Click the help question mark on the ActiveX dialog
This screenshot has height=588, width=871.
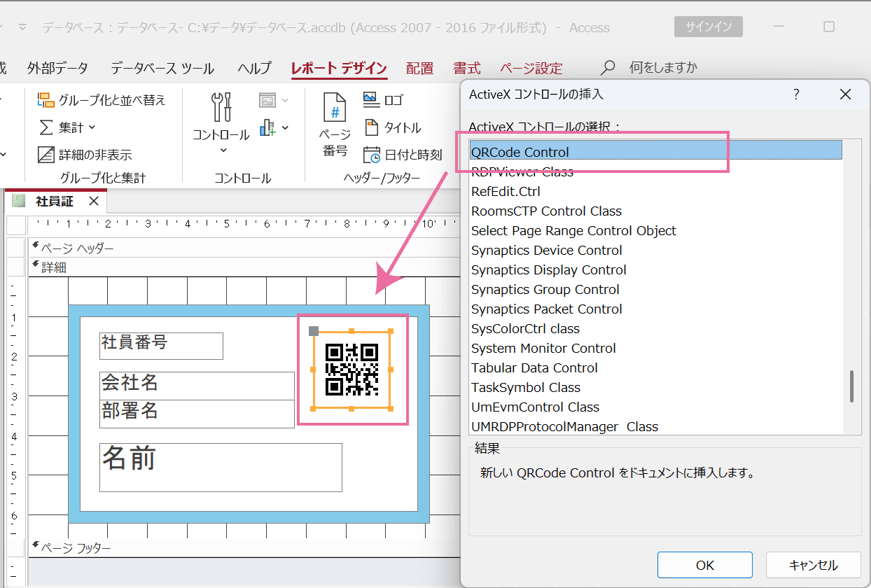click(x=796, y=94)
